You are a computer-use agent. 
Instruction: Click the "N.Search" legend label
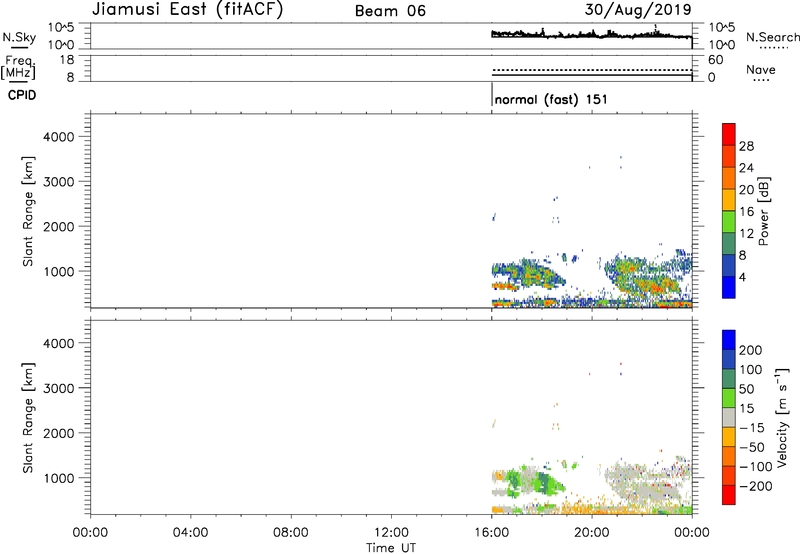pos(772,37)
